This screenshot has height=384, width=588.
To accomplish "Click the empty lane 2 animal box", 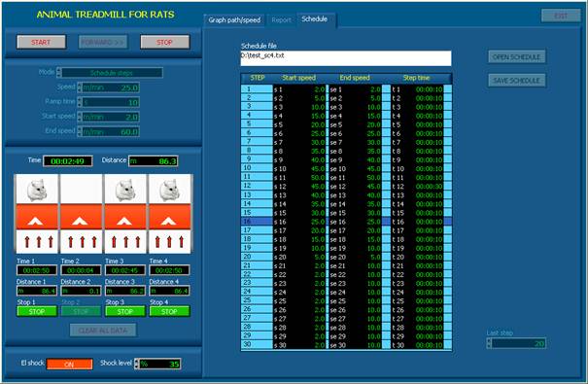I will click(x=81, y=190).
